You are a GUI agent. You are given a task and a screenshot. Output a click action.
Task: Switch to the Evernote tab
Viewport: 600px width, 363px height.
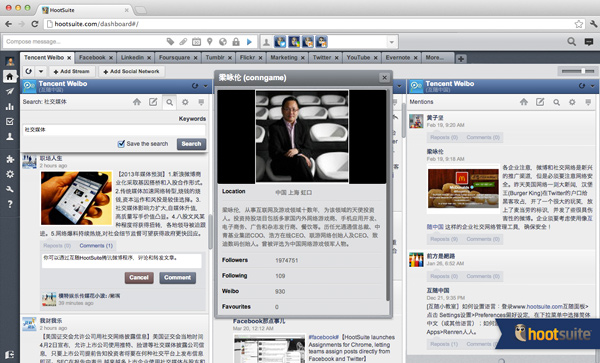coord(398,57)
